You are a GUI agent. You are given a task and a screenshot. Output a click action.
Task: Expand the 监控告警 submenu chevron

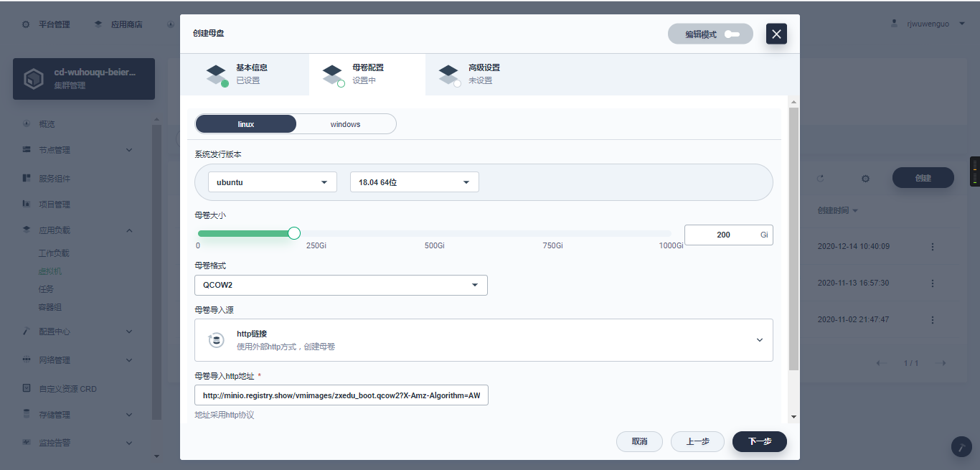(129, 443)
